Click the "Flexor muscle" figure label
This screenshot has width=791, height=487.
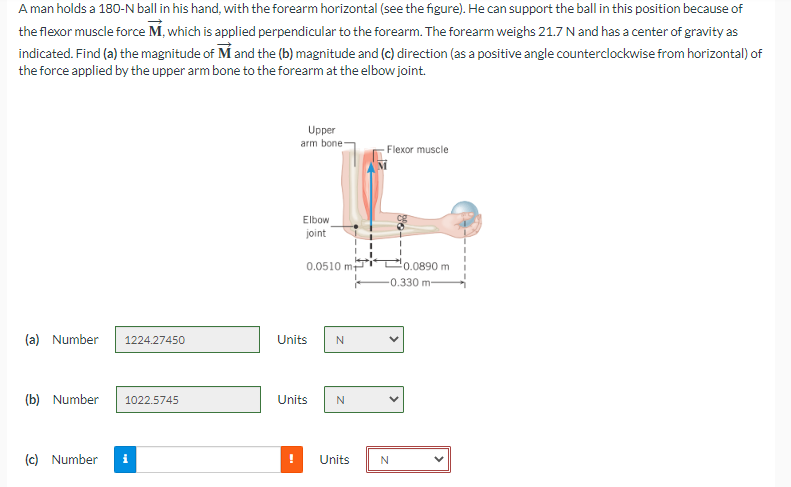[x=417, y=149]
